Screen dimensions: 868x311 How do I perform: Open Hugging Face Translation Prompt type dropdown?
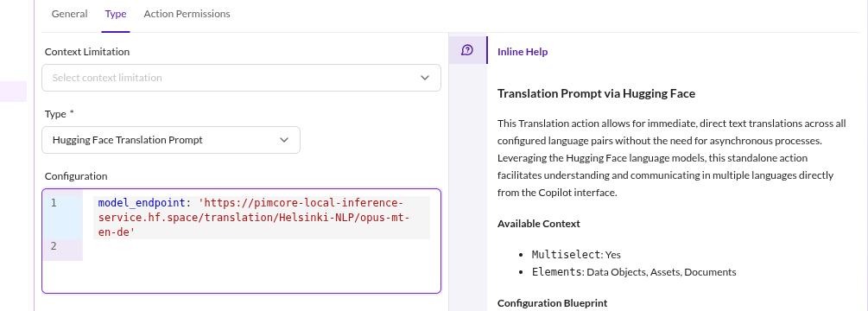[171, 140]
